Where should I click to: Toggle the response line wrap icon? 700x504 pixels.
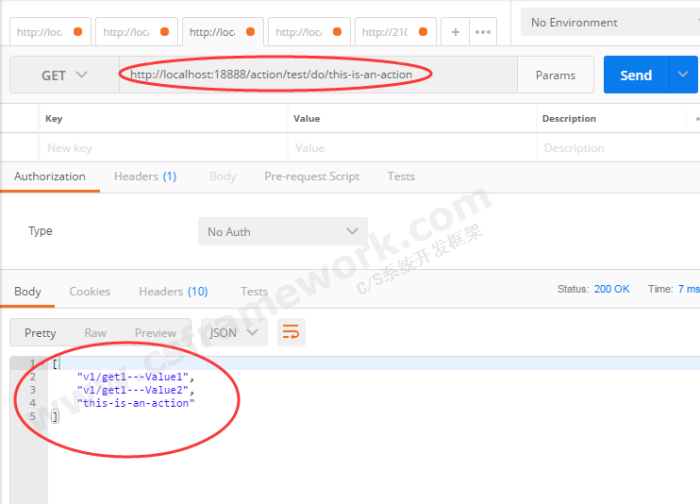(x=291, y=332)
